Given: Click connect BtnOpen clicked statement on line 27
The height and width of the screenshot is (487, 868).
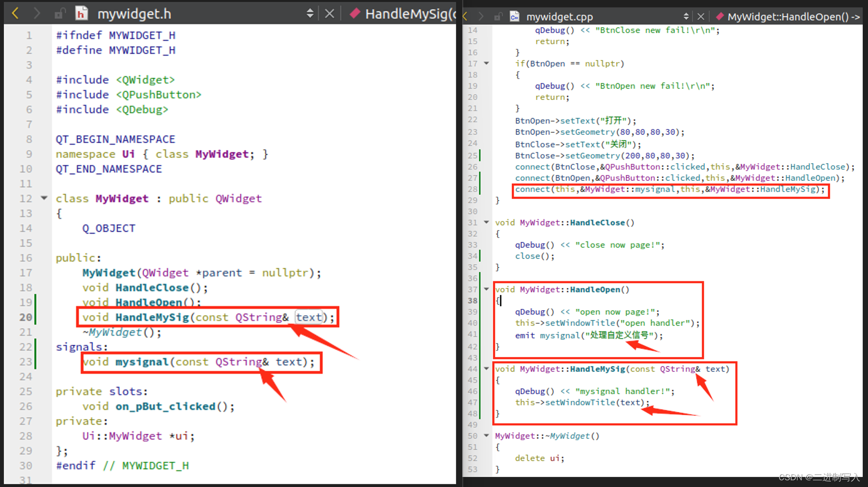Looking at the screenshot, I should point(680,178).
